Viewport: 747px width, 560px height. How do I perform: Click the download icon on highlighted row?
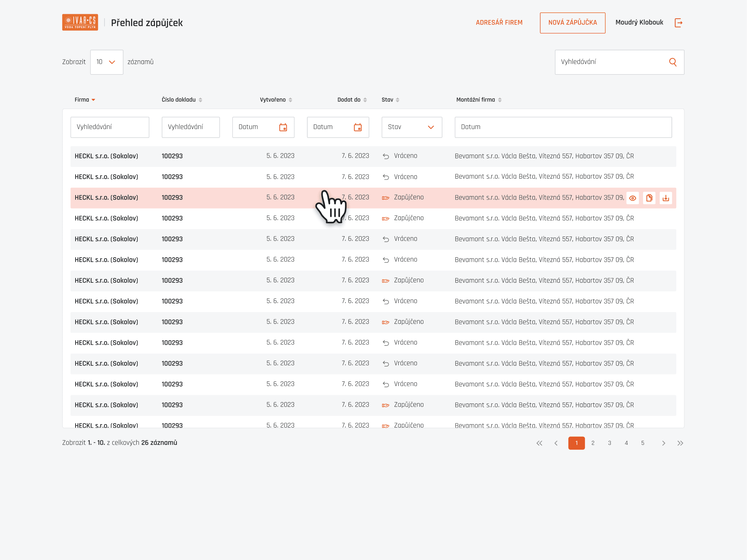pyautogui.click(x=666, y=198)
